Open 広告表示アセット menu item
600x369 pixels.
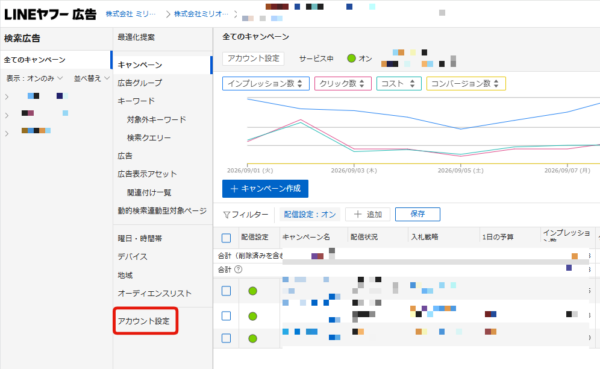[147, 174]
